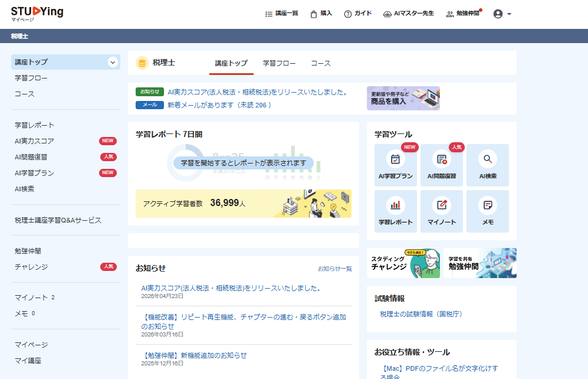Click the 税理士 label in blue bar
Screen dimensions: 588x379
click(x=19, y=37)
